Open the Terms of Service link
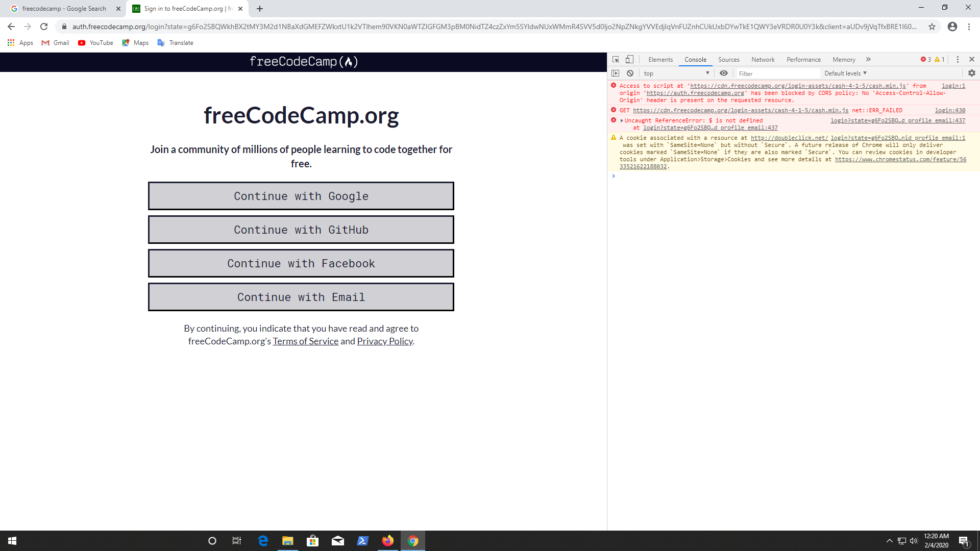980x551 pixels. pos(305,341)
